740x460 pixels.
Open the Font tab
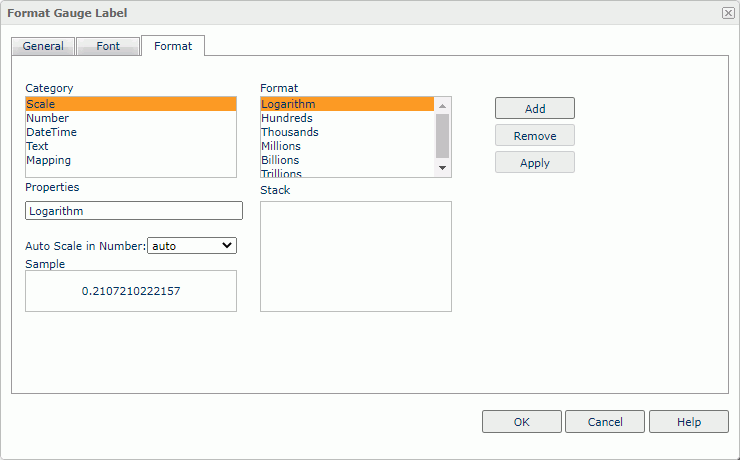(108, 46)
